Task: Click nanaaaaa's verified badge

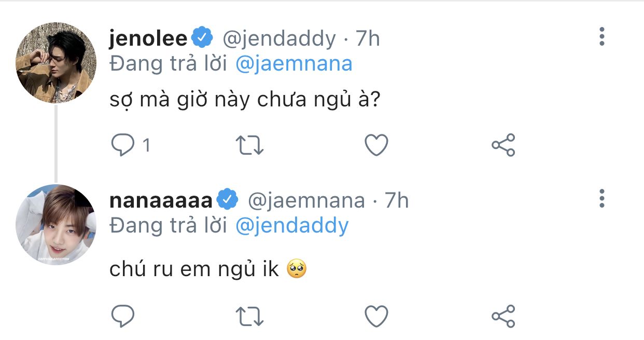Action: [228, 200]
